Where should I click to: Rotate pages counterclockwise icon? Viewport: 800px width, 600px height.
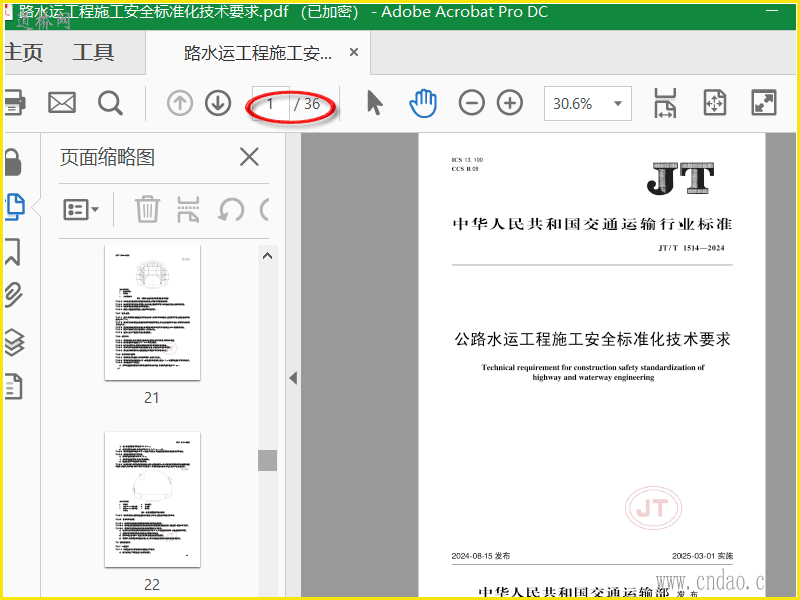tap(231, 209)
